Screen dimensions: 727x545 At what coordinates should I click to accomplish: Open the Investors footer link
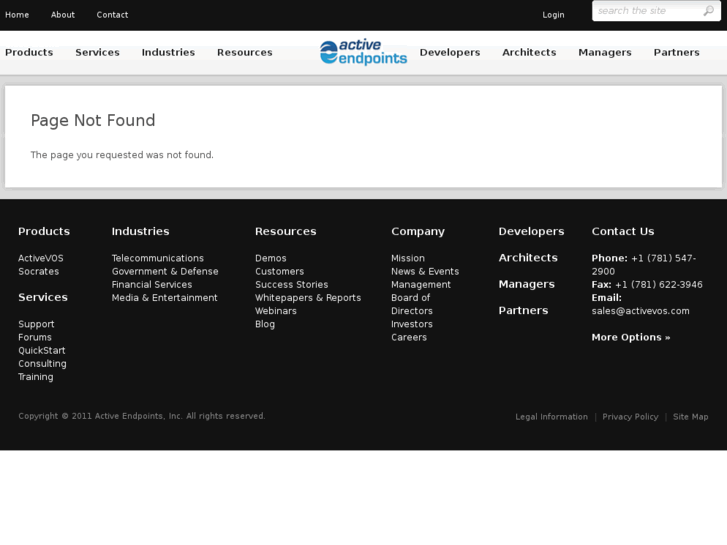click(412, 324)
